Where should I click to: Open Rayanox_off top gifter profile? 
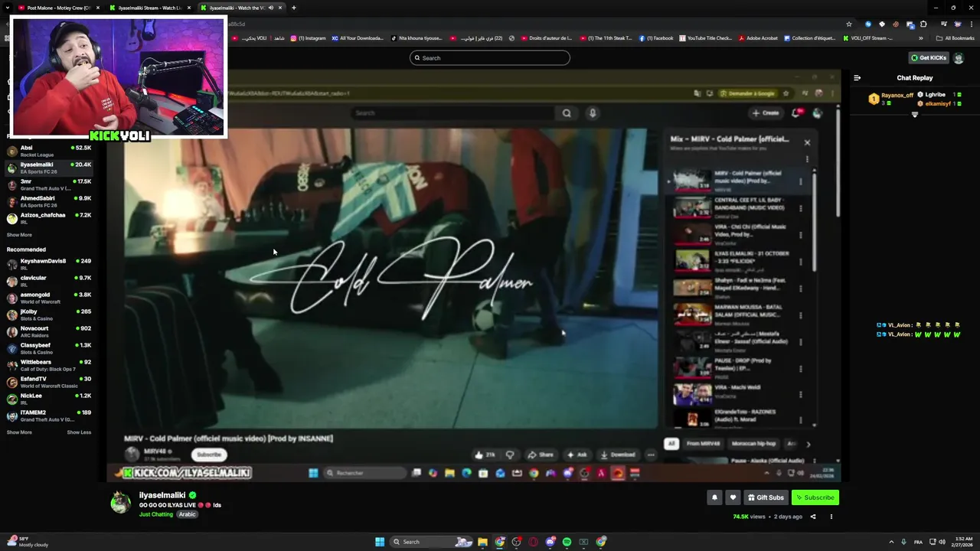pyautogui.click(x=893, y=99)
